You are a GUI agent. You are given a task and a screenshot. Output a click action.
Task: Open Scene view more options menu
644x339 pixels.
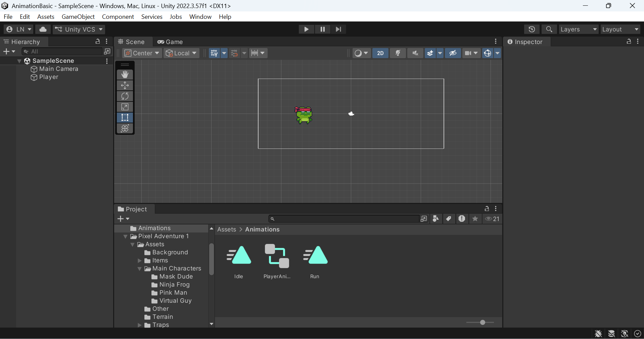496,41
